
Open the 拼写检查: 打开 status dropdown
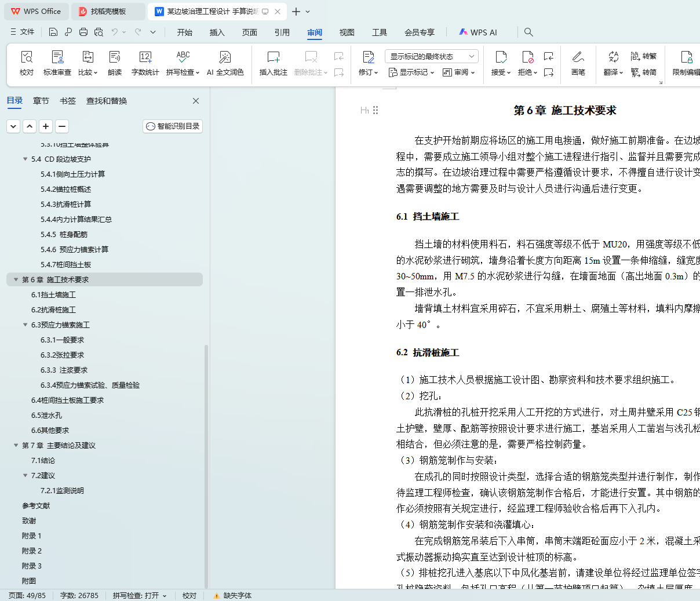tap(140, 596)
